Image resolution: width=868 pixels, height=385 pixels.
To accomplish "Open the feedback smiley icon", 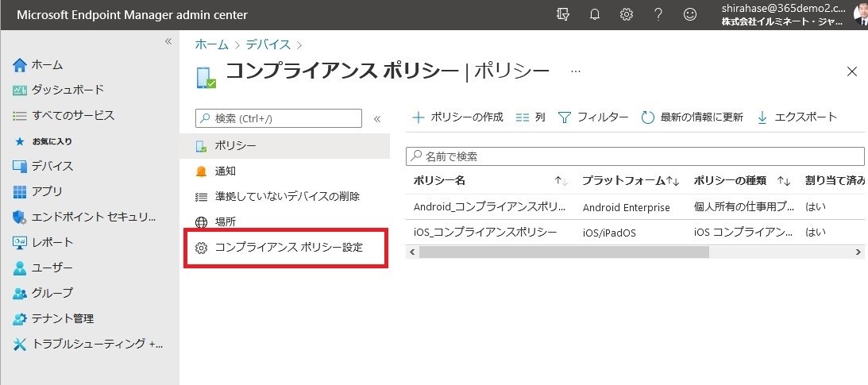I will (x=690, y=15).
